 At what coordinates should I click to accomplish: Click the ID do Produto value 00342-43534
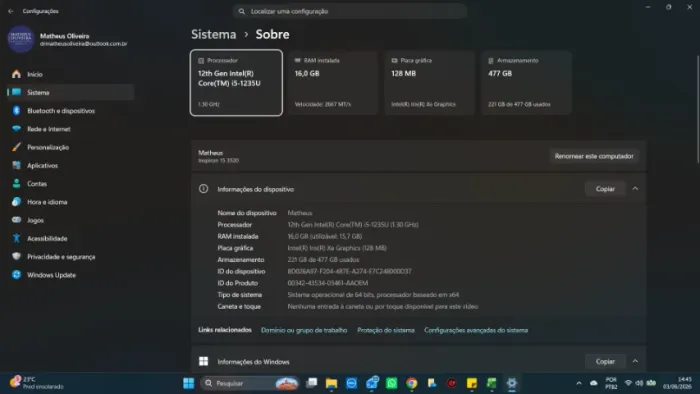point(328,283)
